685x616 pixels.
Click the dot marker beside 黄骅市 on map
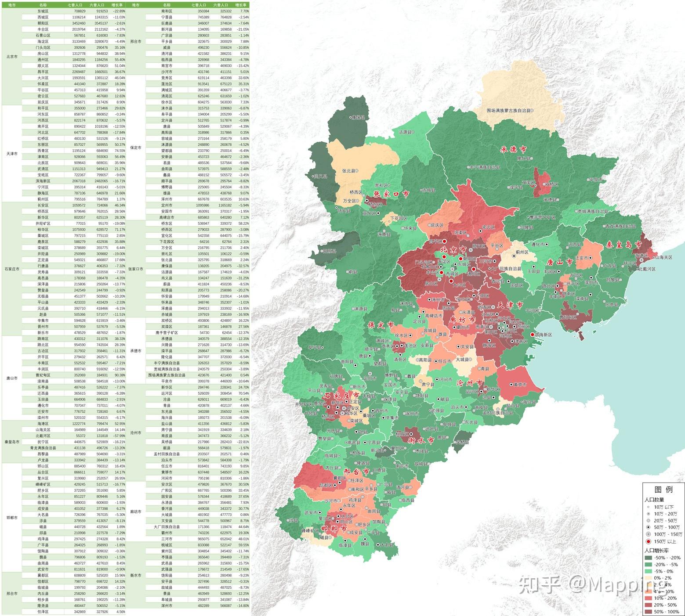pyautogui.click(x=511, y=385)
